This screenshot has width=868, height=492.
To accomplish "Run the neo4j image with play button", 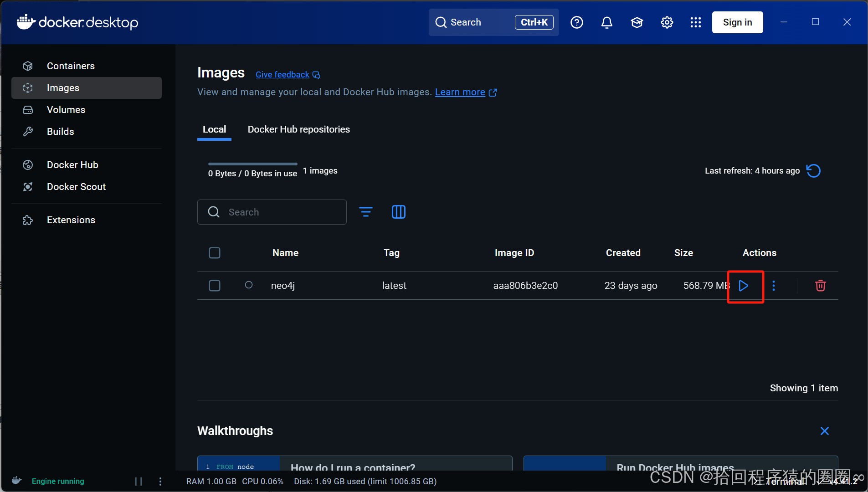I will (744, 286).
